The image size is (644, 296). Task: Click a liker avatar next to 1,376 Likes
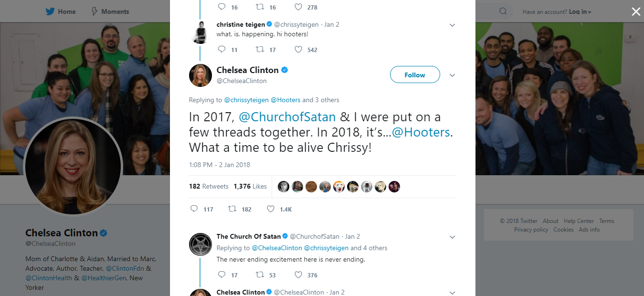[284, 186]
